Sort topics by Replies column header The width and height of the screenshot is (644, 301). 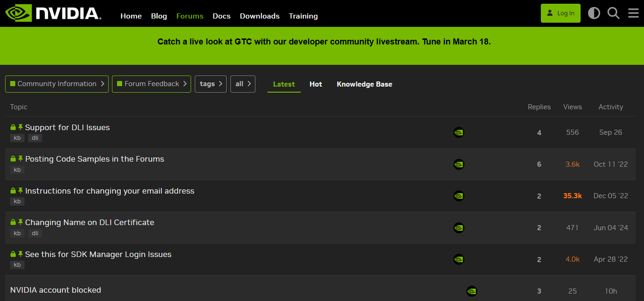539,107
